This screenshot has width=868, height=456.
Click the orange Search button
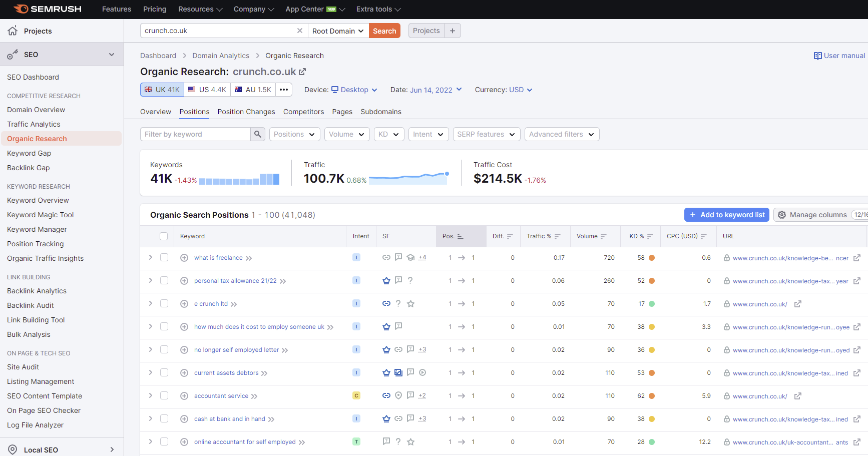pyautogui.click(x=384, y=31)
